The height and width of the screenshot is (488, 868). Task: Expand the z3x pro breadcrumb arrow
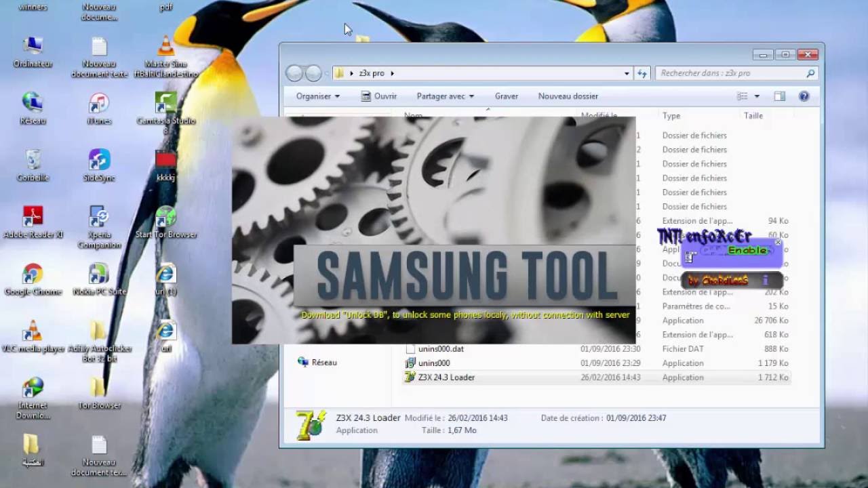[x=392, y=73]
